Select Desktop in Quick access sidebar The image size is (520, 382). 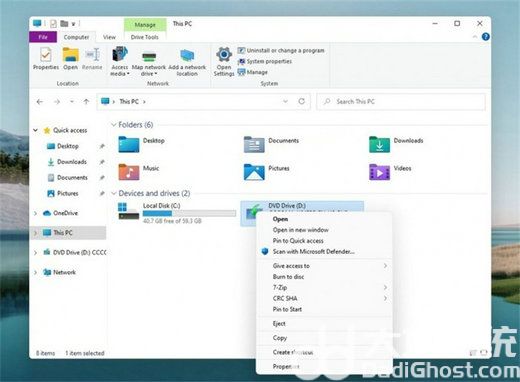tap(68, 146)
